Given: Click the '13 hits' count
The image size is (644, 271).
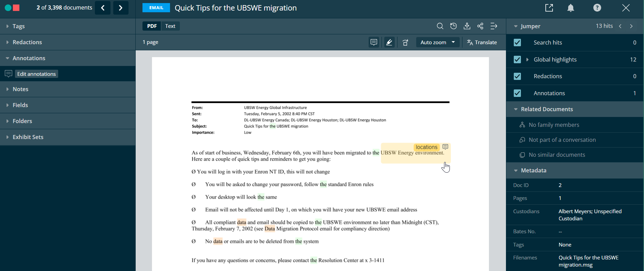Looking at the screenshot, I should tap(604, 26).
